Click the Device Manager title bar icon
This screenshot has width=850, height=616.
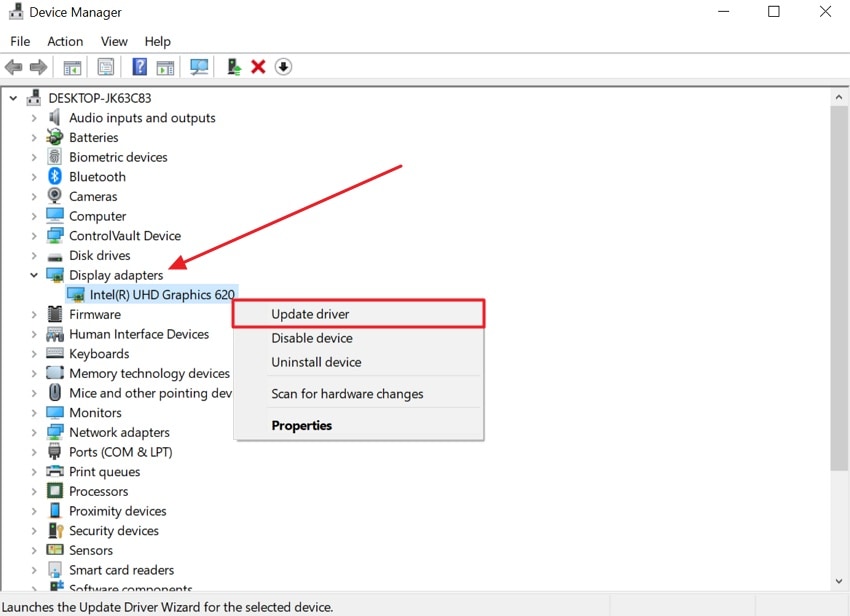point(16,11)
